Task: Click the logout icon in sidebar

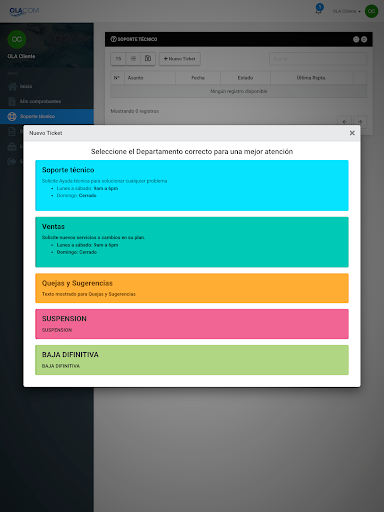Action: tap(12, 161)
